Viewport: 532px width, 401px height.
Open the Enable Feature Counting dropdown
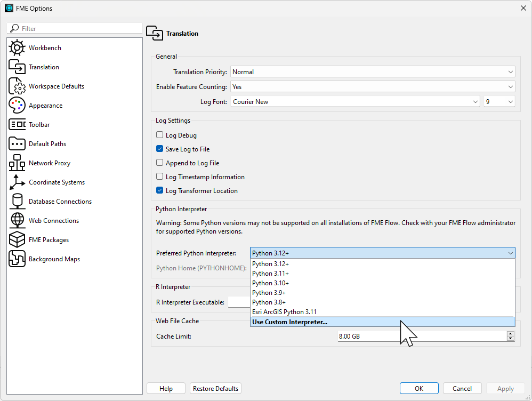pyautogui.click(x=373, y=87)
